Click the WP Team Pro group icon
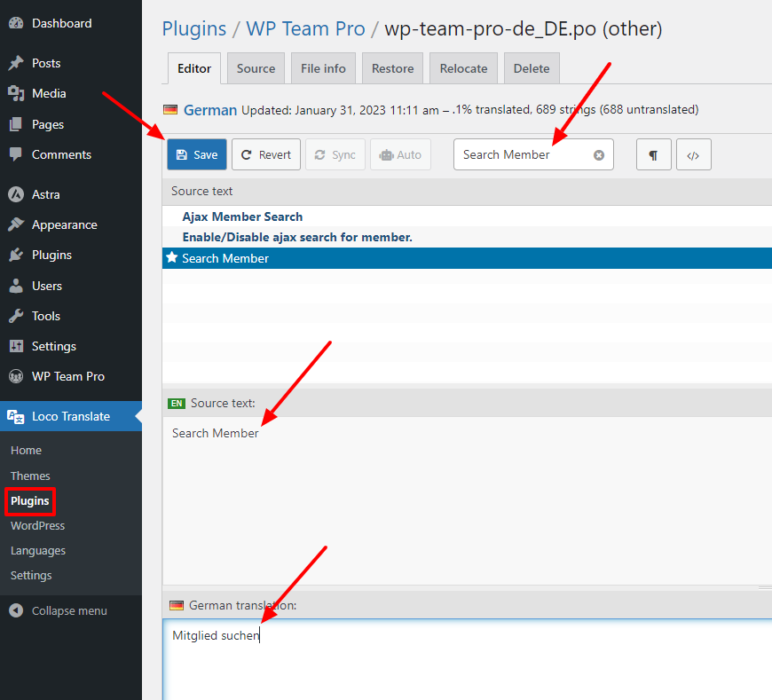This screenshot has height=700, width=772. pyautogui.click(x=16, y=376)
